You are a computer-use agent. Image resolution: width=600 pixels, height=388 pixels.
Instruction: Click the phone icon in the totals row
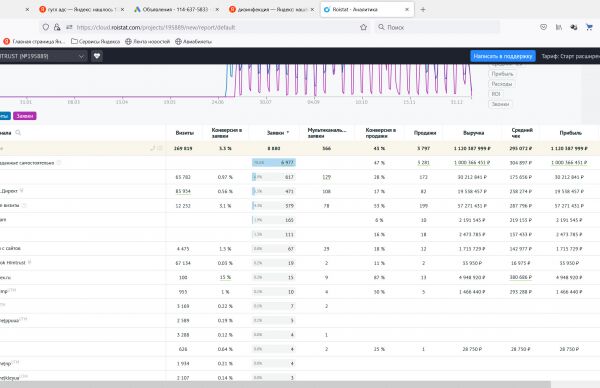click(x=152, y=148)
